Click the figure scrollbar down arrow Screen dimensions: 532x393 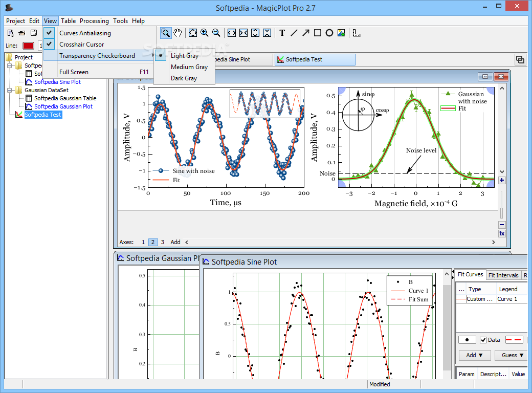(502, 172)
